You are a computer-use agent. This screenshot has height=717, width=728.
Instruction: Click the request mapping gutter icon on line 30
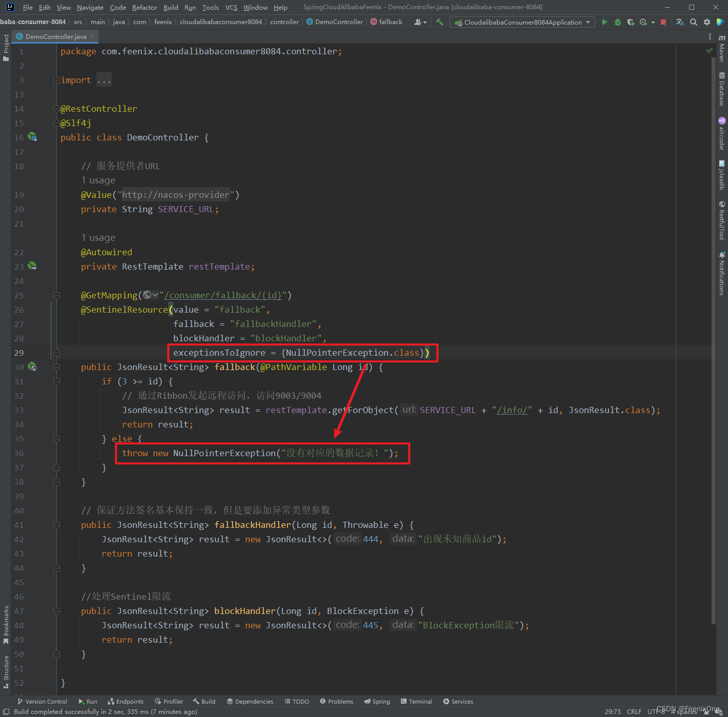tap(32, 366)
